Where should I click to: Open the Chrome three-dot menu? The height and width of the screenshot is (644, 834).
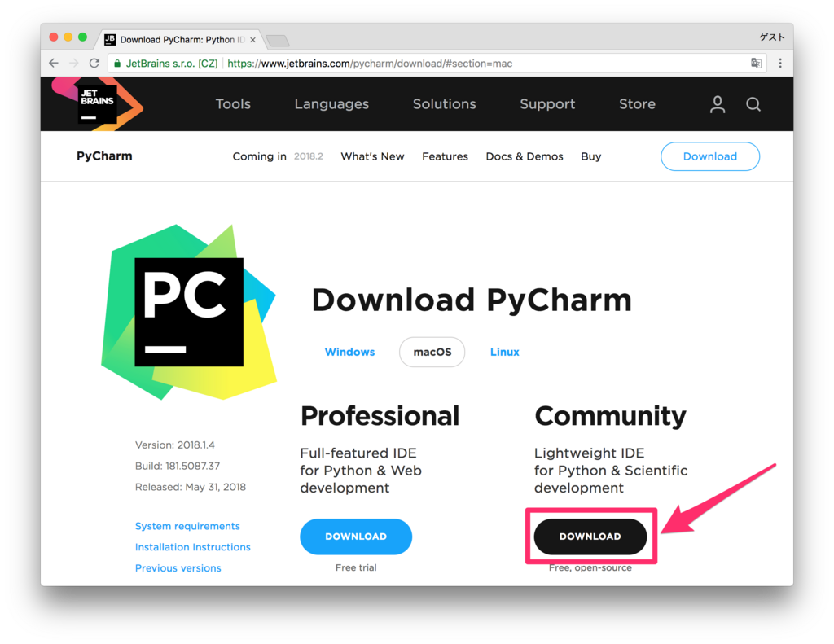point(780,64)
